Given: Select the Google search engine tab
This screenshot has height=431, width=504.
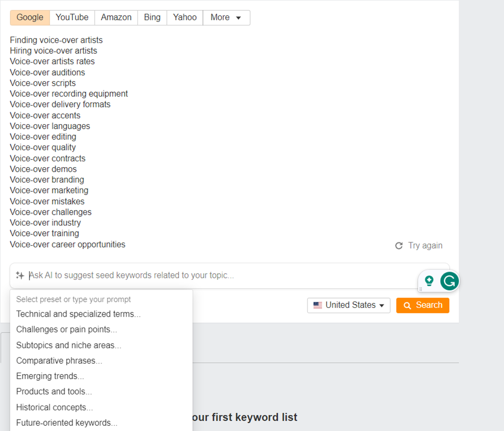Looking at the screenshot, I should [x=30, y=18].
